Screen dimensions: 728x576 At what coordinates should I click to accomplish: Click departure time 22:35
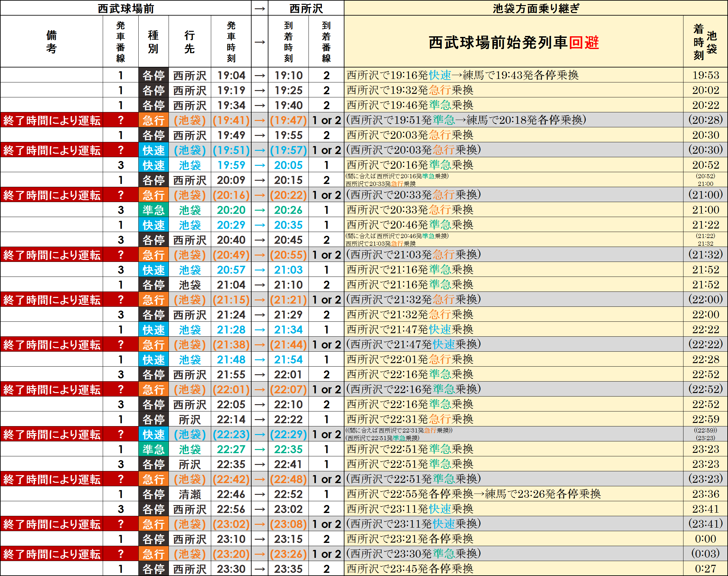[231, 464]
